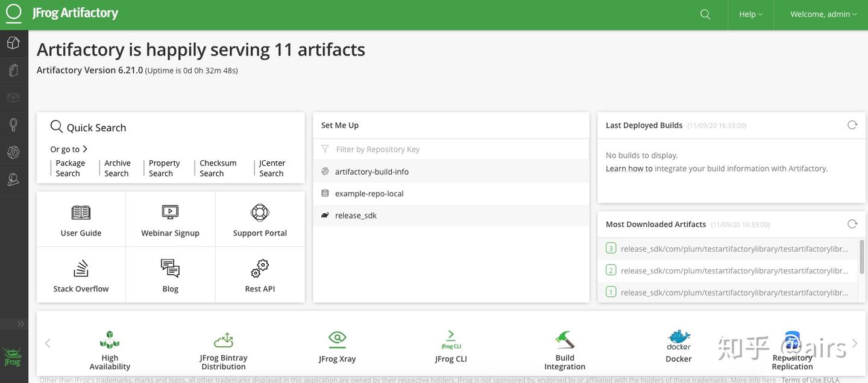Expand the 'Or go to' arrow
The image size is (868, 383).
click(85, 149)
